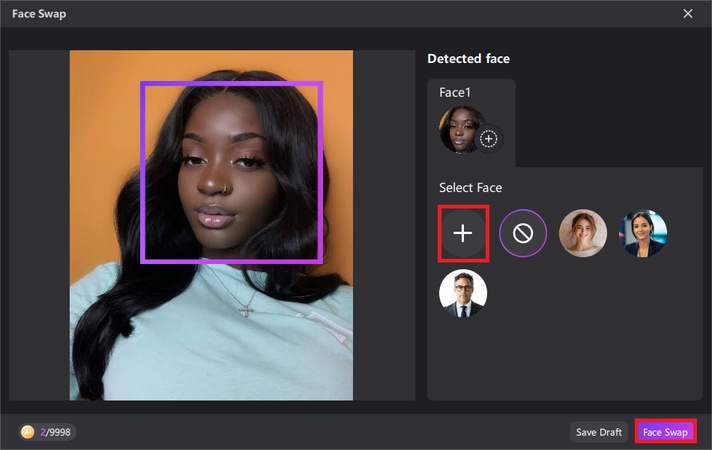Viewport: 712px width, 450px height.
Task: Click the 2/9998 credits counter text
Action: click(x=56, y=432)
